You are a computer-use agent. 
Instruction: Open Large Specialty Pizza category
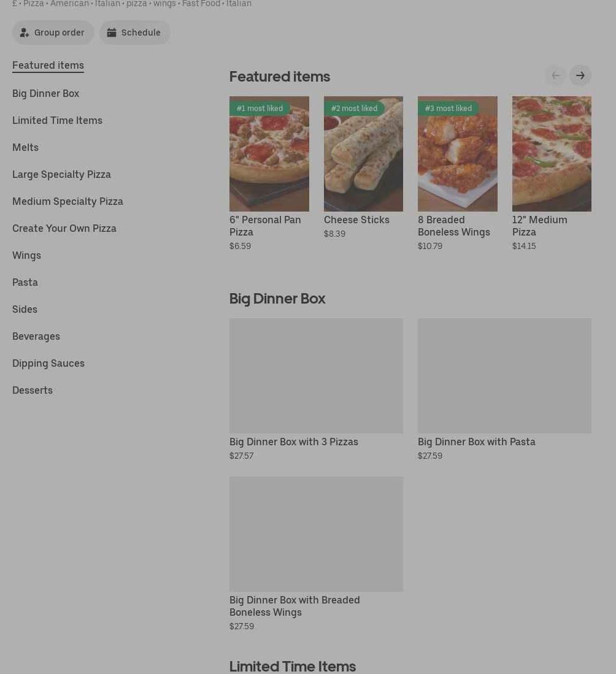click(x=61, y=174)
